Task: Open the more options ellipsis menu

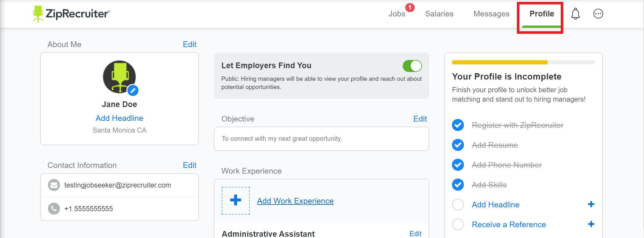Action: pyautogui.click(x=598, y=14)
